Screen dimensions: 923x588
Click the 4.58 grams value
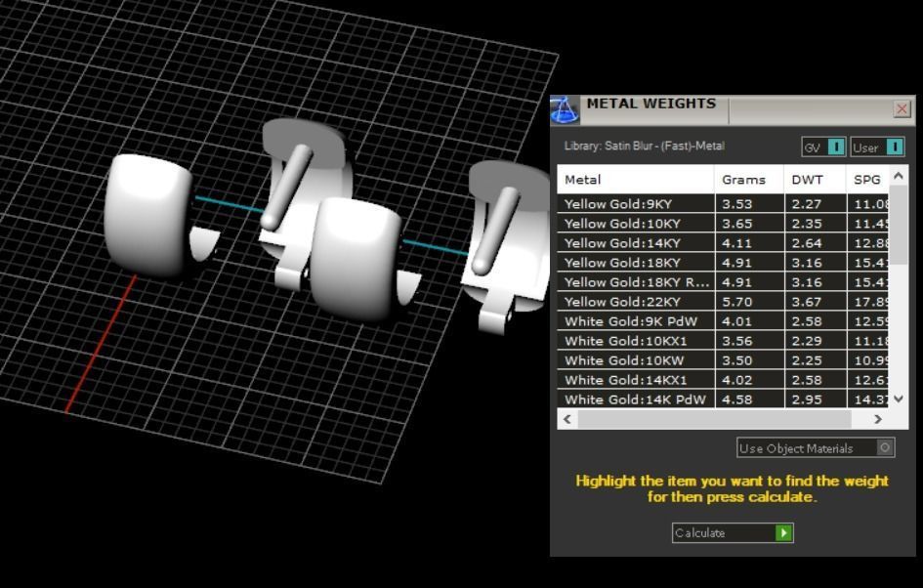pyautogui.click(x=737, y=399)
